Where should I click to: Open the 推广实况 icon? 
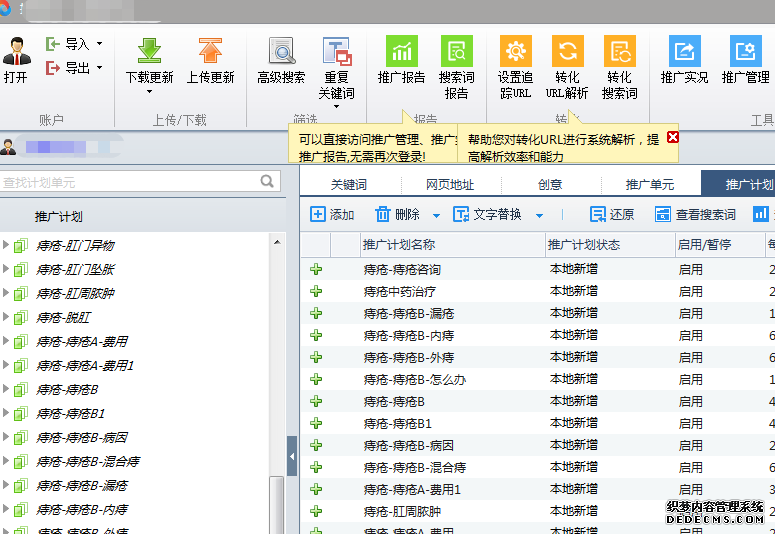click(x=684, y=52)
